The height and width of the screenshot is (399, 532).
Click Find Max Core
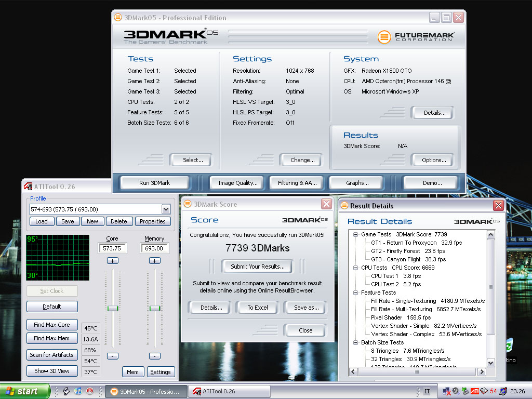click(x=52, y=325)
